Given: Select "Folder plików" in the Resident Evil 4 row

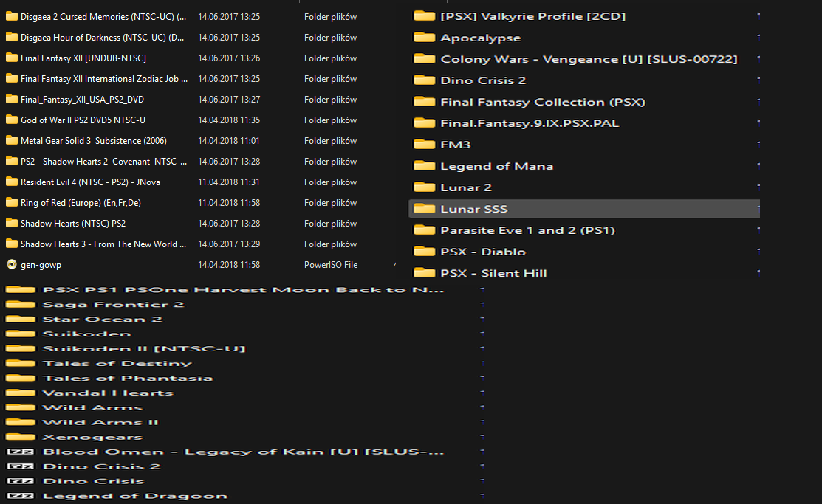Looking at the screenshot, I should tap(330, 182).
